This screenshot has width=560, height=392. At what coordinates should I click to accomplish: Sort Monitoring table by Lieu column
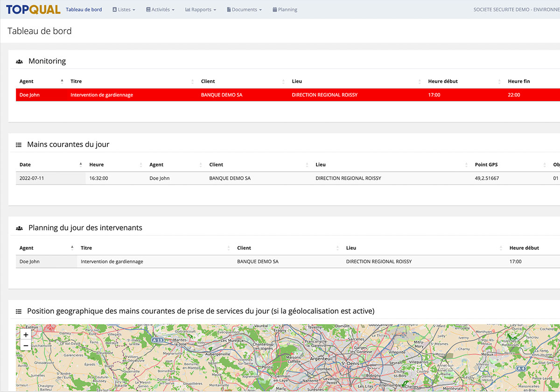pyautogui.click(x=297, y=81)
